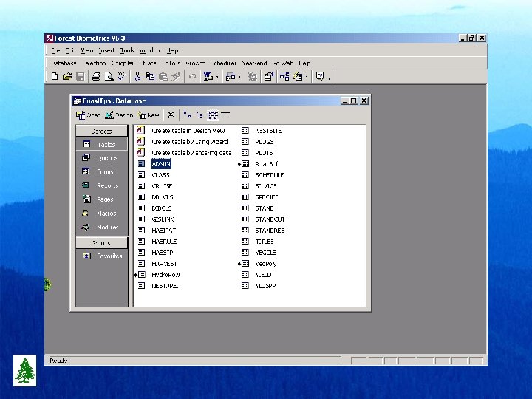Select Pages in the Objects pane
532x399 pixels.
[x=101, y=199]
